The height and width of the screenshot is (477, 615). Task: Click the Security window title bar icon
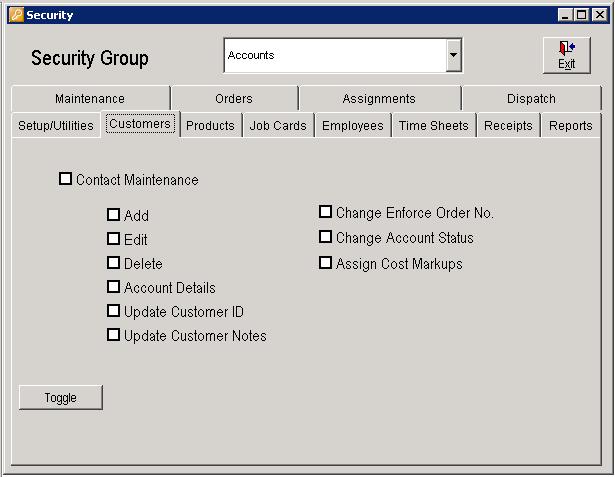pos(15,15)
